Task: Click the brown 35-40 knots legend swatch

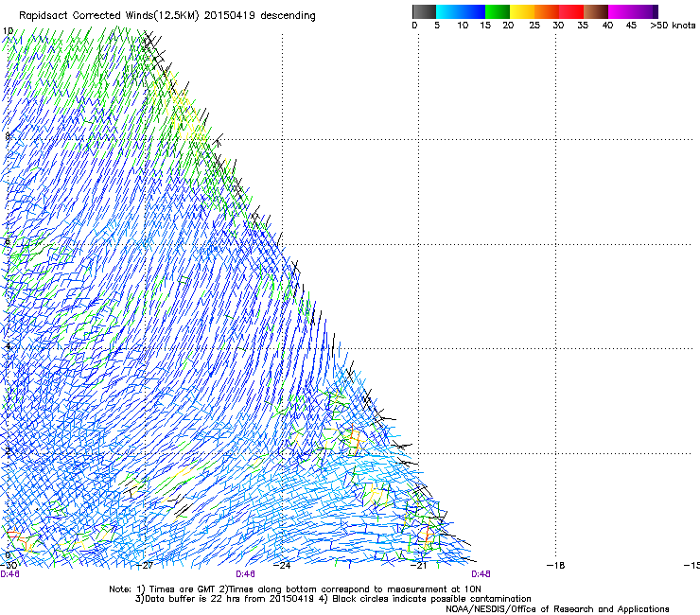Action: [596, 11]
